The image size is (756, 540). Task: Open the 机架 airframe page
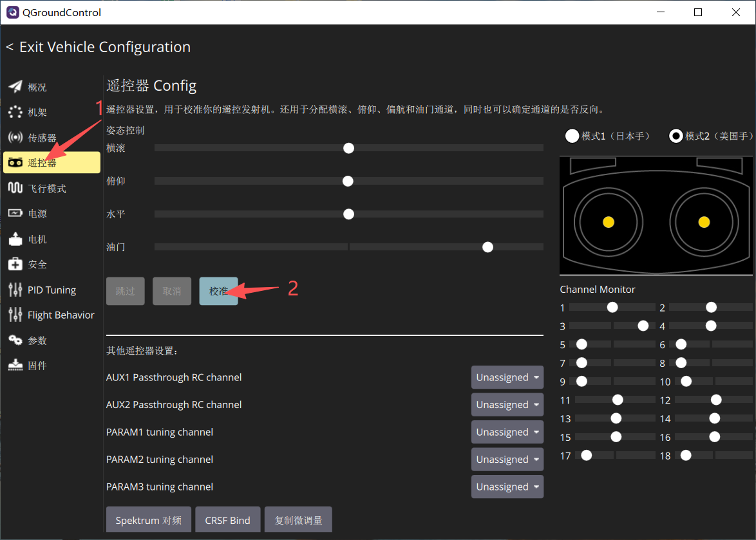click(52, 112)
